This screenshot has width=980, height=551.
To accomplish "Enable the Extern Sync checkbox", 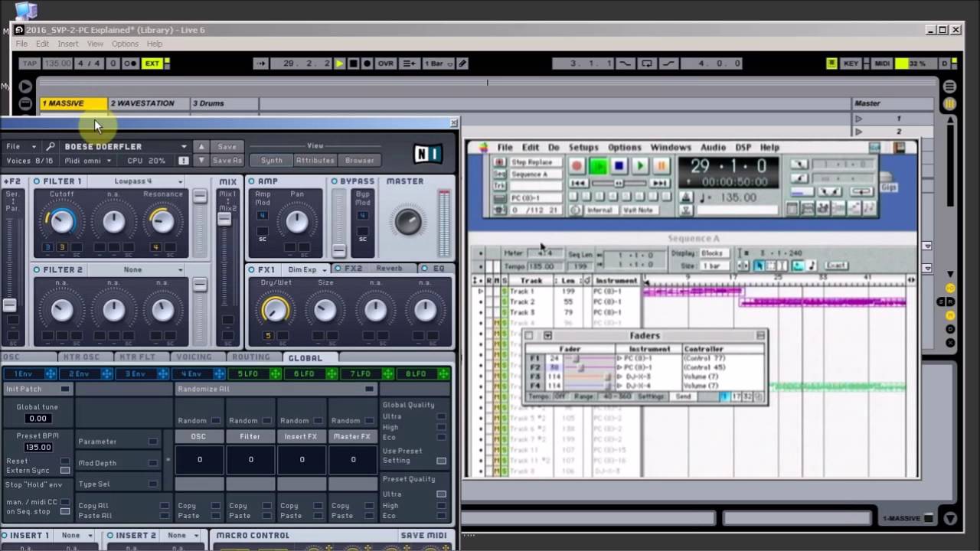I will coord(65,470).
